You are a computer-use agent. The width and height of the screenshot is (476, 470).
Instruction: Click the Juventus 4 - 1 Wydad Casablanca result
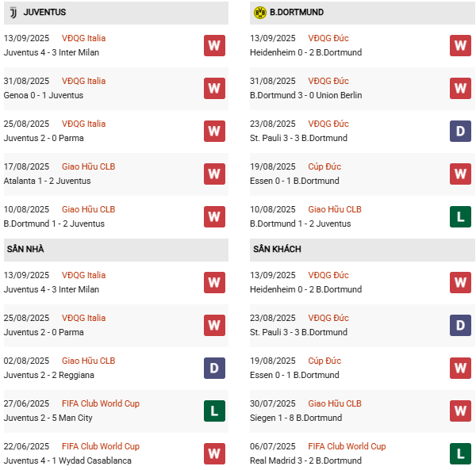(x=67, y=460)
